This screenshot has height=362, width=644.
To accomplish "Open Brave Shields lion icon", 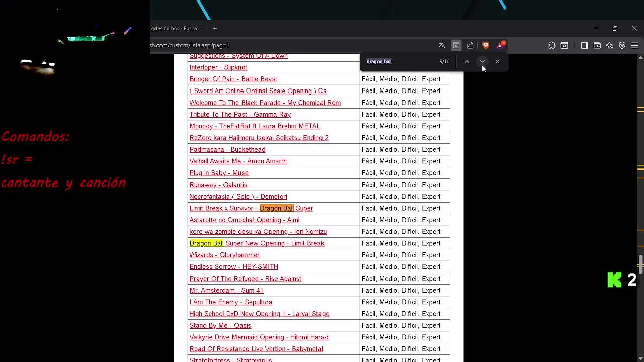I will coord(486,45).
